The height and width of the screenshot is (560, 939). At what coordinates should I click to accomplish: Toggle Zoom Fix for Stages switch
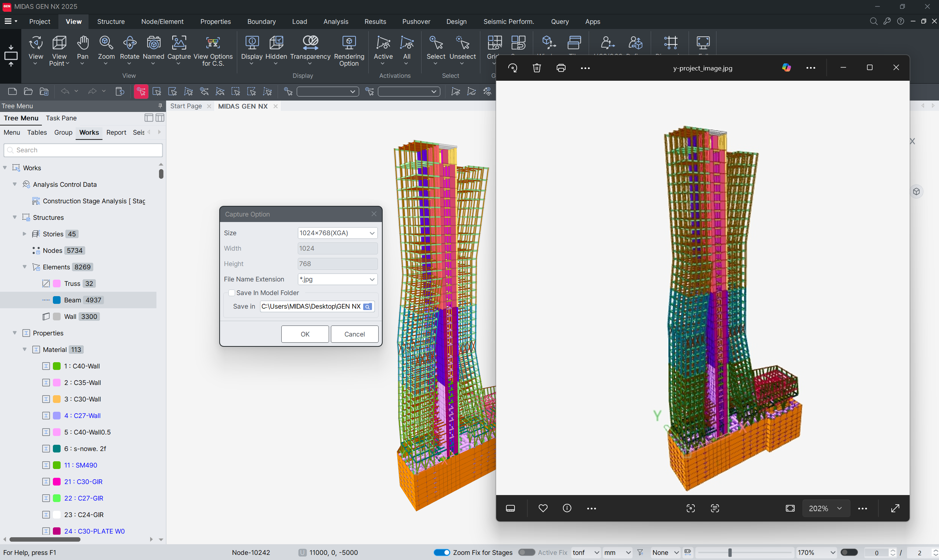(441, 552)
